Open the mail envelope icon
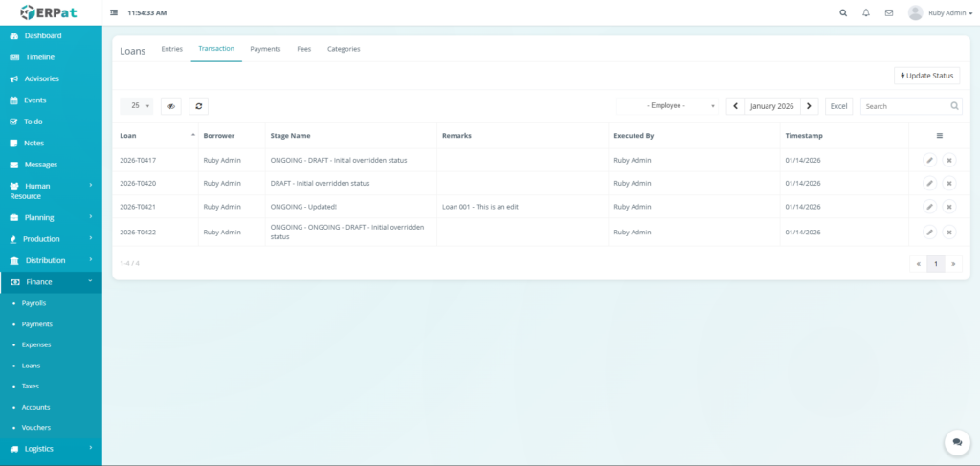The width and height of the screenshot is (980, 466). [889, 13]
